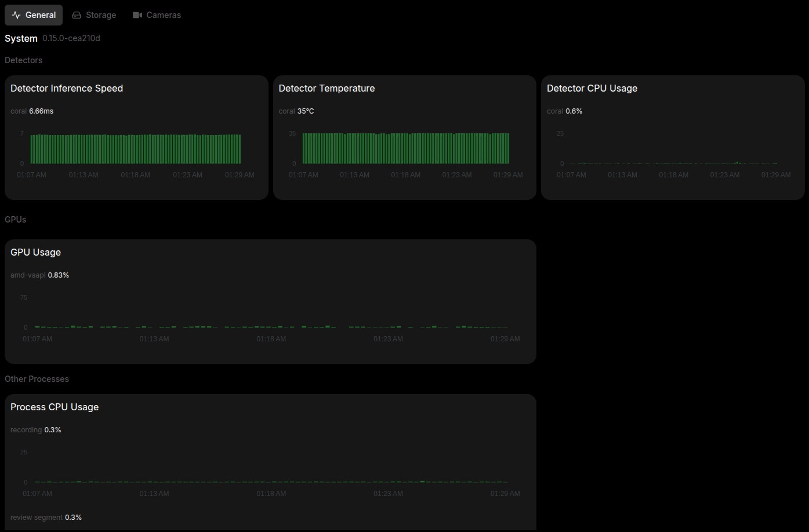809x532 pixels.
Task: Click the System heading text
Action: (21, 38)
